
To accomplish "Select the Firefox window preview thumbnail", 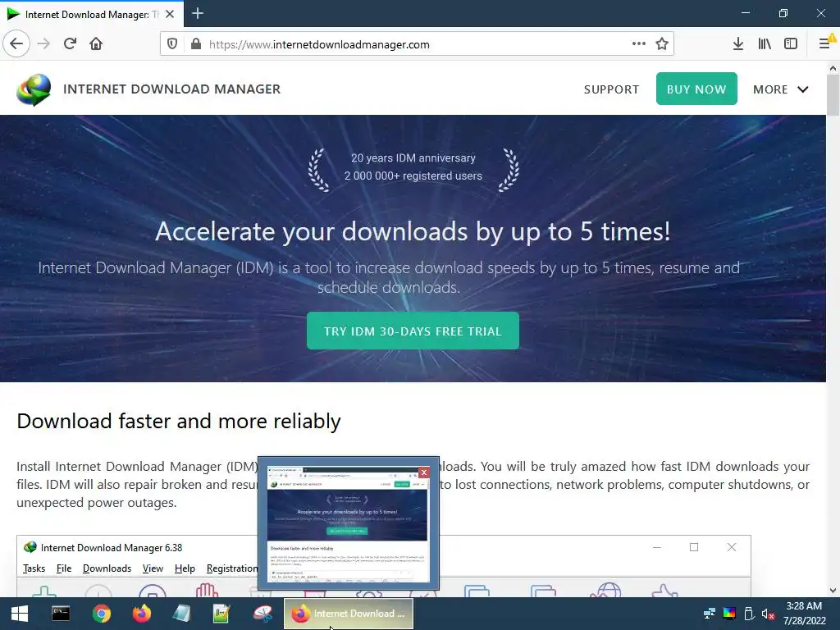I will point(348,524).
